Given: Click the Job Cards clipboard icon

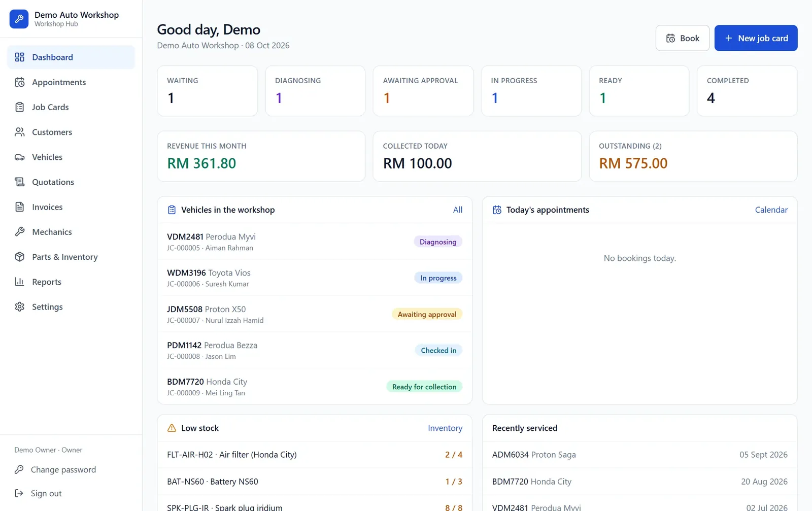Looking at the screenshot, I should 20,107.
